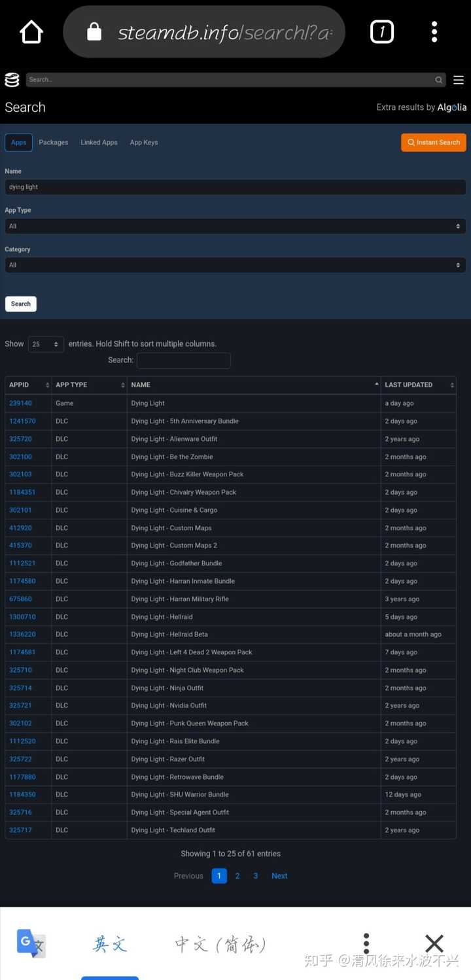This screenshot has height=980, width=471.
Task: Go to results page 3
Action: click(256, 876)
